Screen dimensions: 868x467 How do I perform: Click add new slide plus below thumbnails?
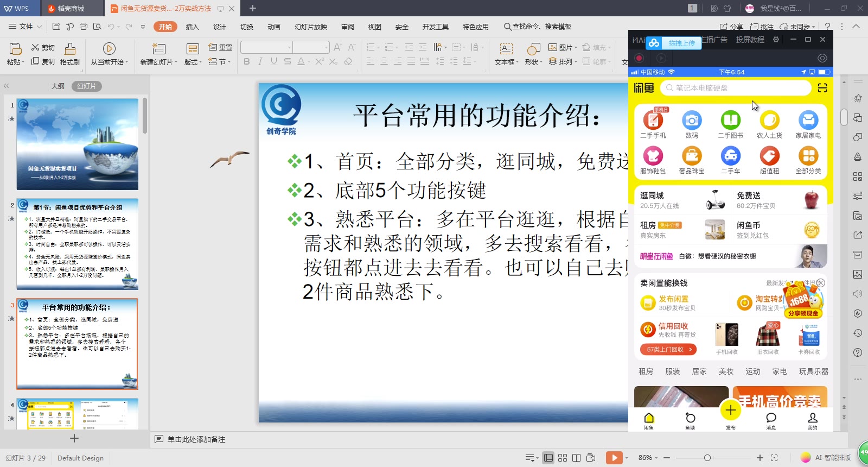74,438
